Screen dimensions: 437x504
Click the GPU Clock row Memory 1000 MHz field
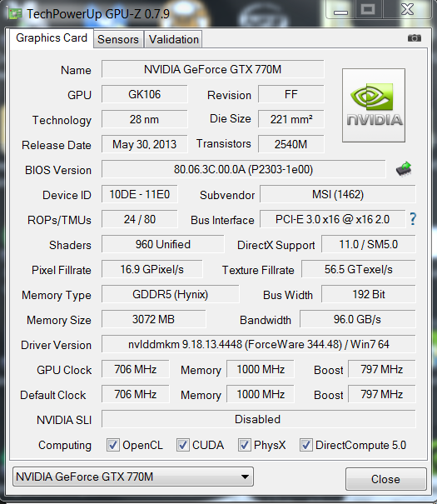click(x=261, y=369)
